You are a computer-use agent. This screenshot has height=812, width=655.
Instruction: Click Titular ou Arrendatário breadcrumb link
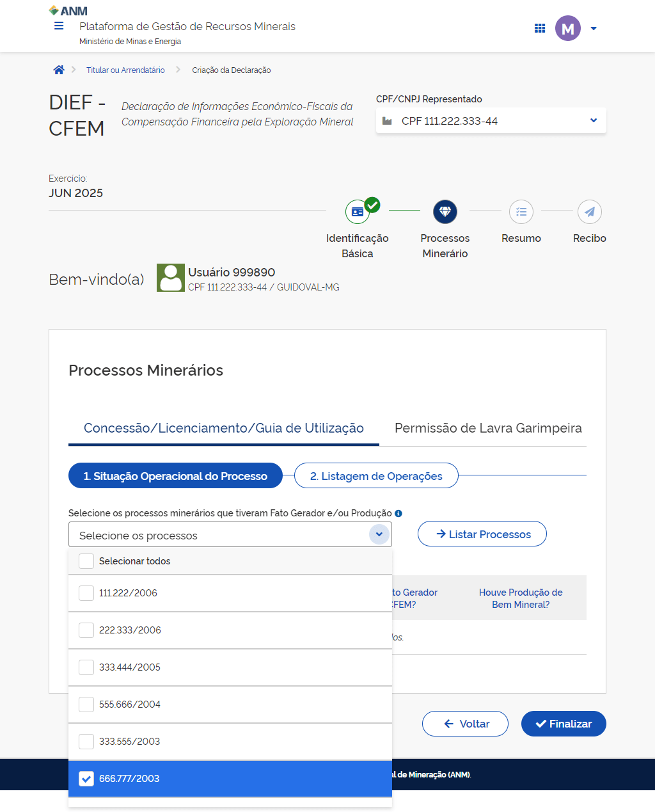(125, 70)
